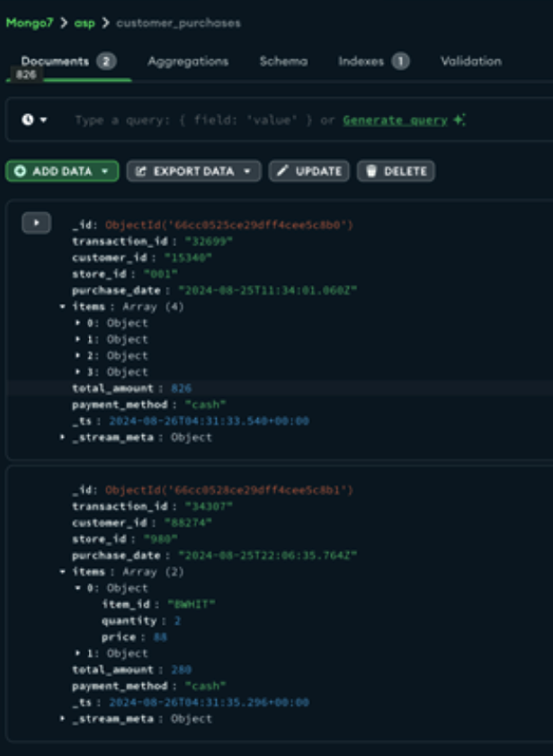Expand _stream_meta object in first document
Image resolution: width=553 pixels, height=756 pixels.
click(62, 437)
